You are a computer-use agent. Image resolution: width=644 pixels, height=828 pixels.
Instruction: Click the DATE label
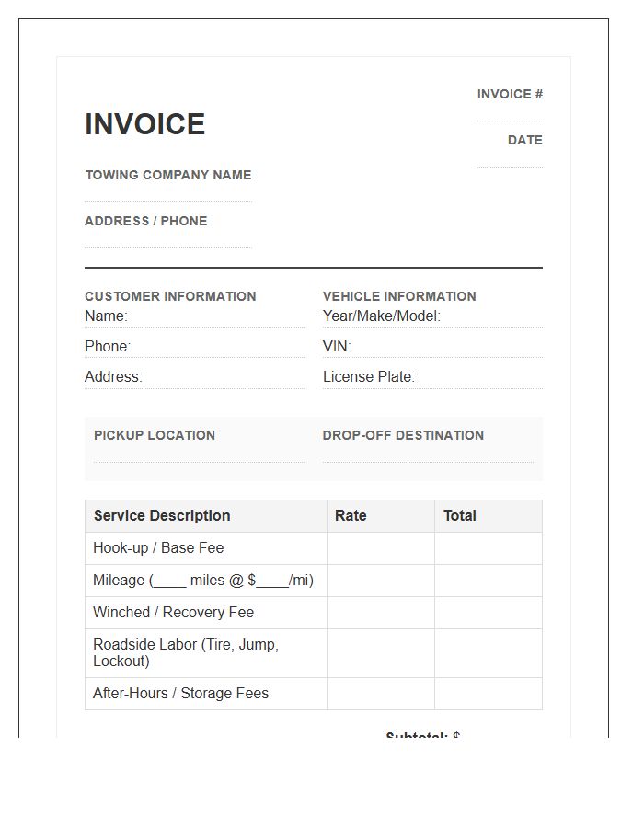(x=524, y=140)
